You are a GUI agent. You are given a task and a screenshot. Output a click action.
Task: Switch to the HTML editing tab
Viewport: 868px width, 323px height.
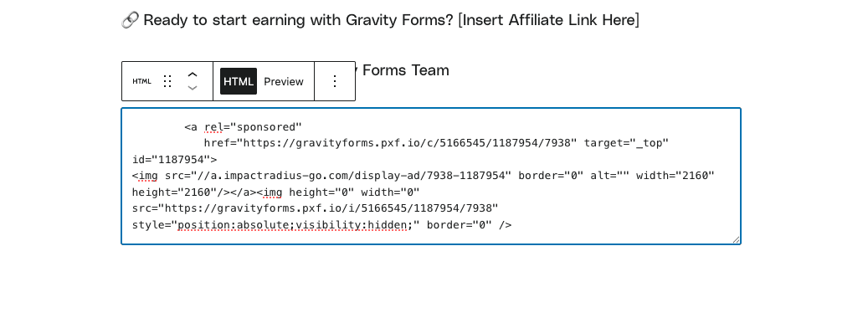tap(239, 81)
